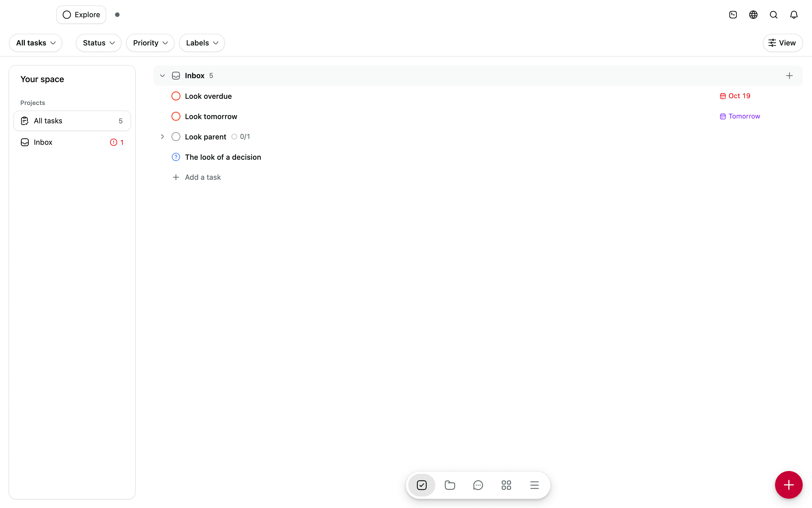Open the grid apps icon in bottom dock

coord(506,485)
